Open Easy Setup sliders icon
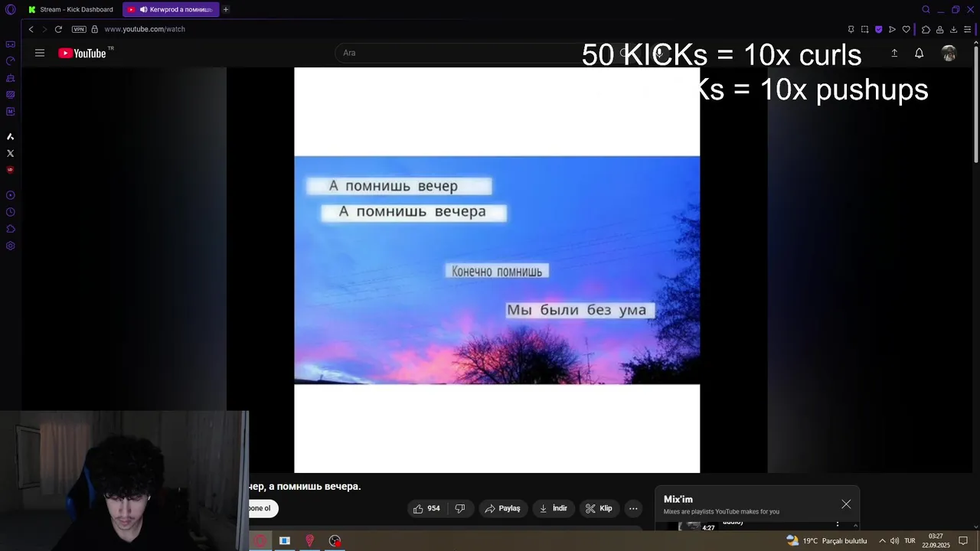The height and width of the screenshot is (551, 980). pos(967,29)
